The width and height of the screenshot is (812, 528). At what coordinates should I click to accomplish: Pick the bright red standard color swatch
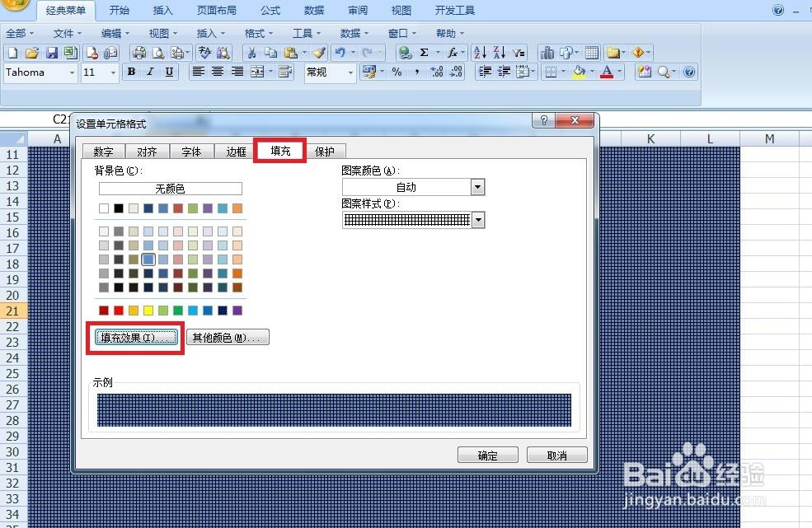click(x=119, y=310)
